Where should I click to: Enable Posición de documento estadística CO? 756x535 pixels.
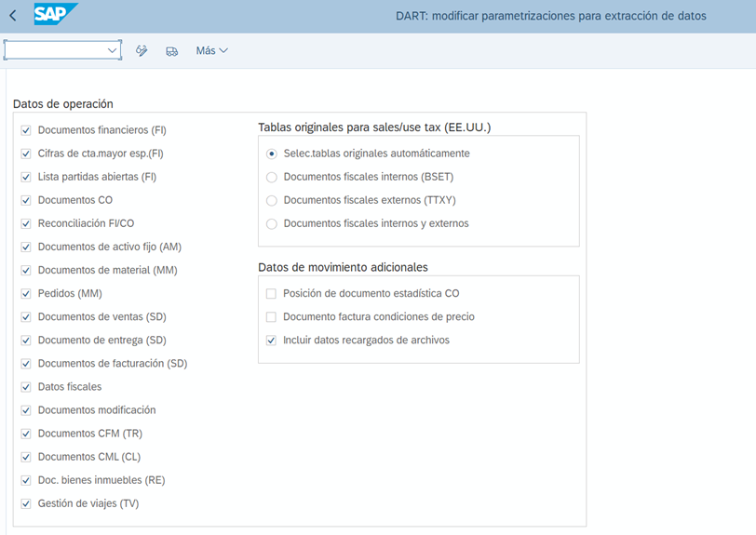(x=272, y=293)
